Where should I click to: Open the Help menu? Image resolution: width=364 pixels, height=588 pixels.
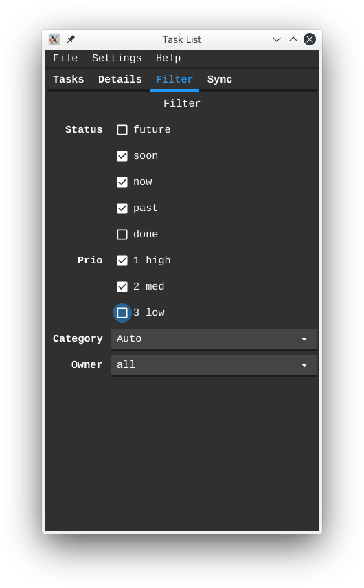(x=168, y=58)
